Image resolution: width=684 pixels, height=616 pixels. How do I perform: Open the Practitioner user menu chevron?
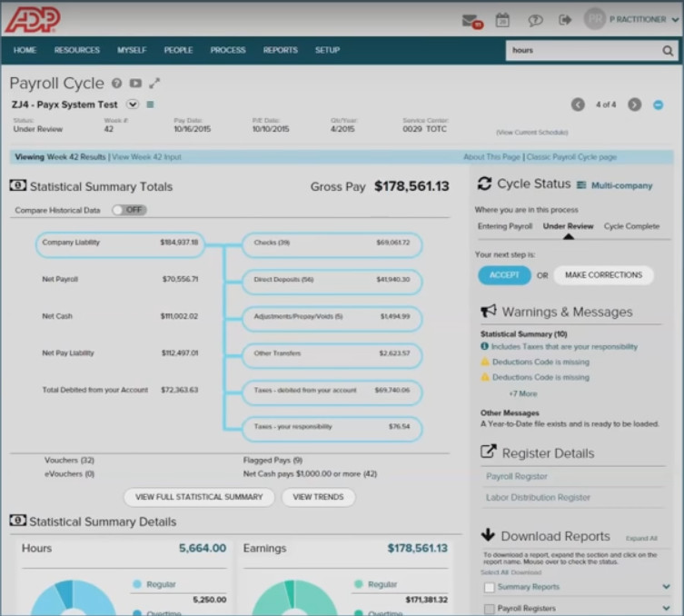(675, 20)
